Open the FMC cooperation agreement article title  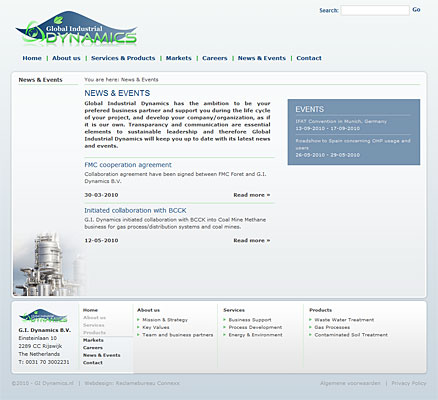(128, 165)
